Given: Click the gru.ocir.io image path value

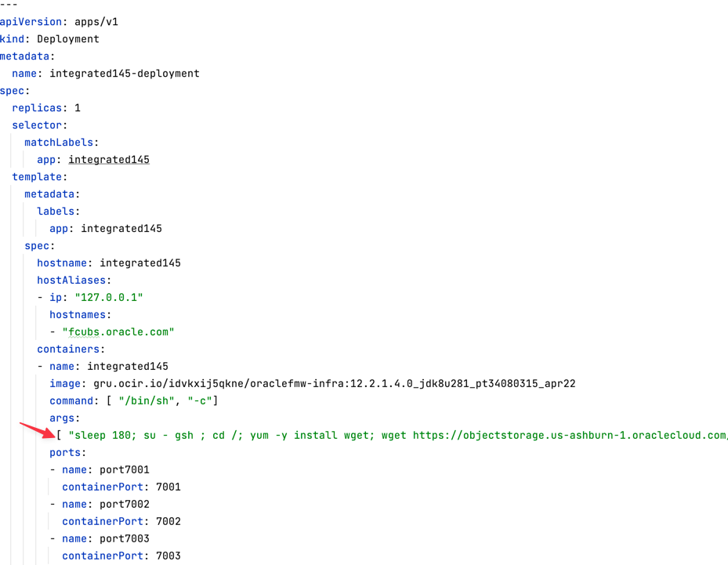Looking at the screenshot, I should tap(335, 383).
